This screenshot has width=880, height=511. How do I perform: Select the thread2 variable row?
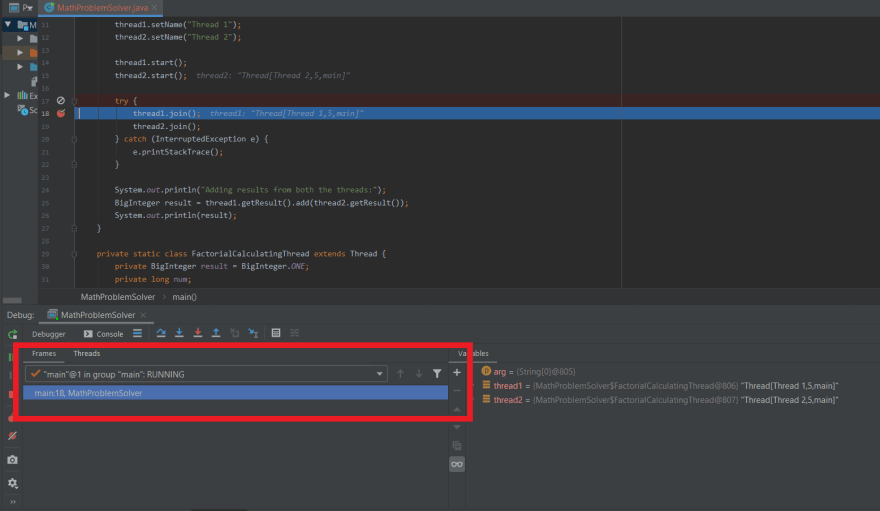point(660,400)
